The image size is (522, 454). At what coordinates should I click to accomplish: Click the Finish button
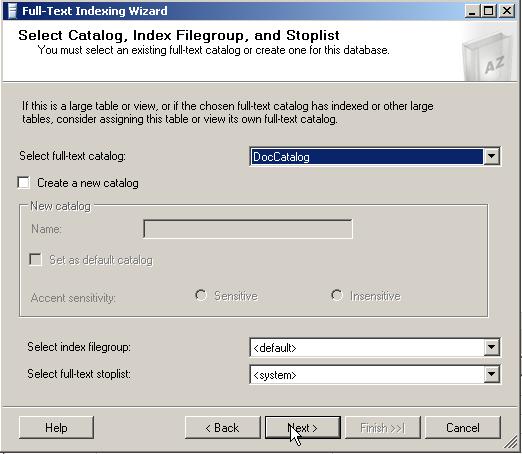(x=383, y=428)
